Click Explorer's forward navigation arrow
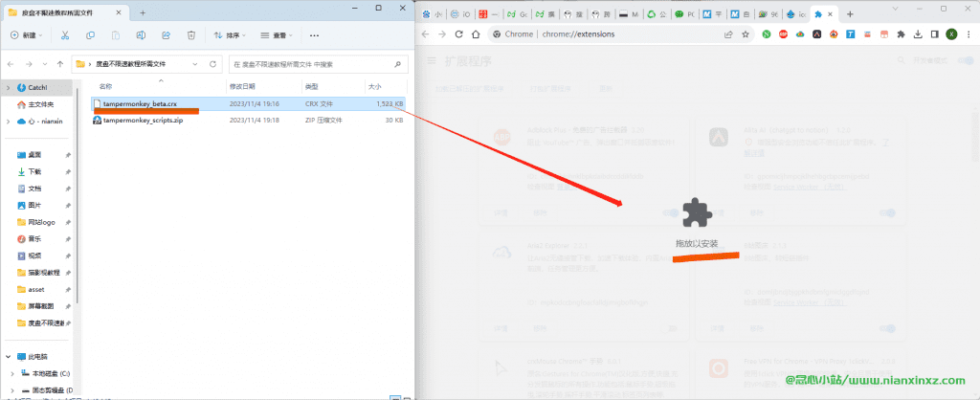This screenshot has width=980, height=400. pyautogui.click(x=29, y=64)
